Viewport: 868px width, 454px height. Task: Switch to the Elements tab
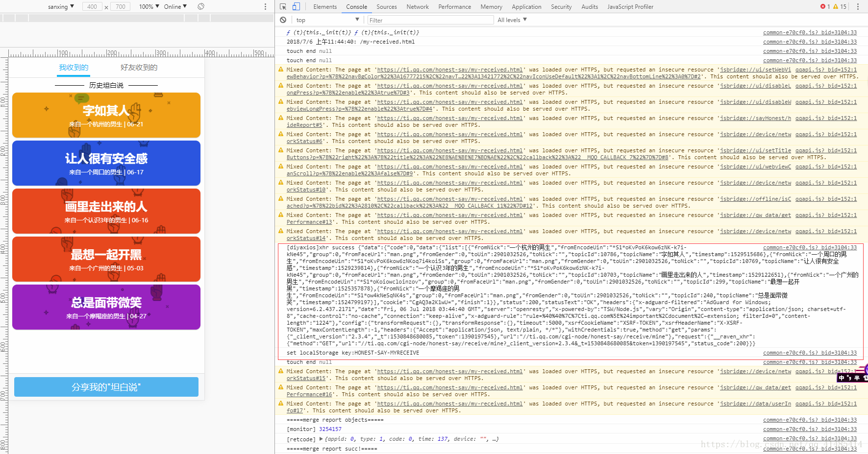tap(325, 7)
